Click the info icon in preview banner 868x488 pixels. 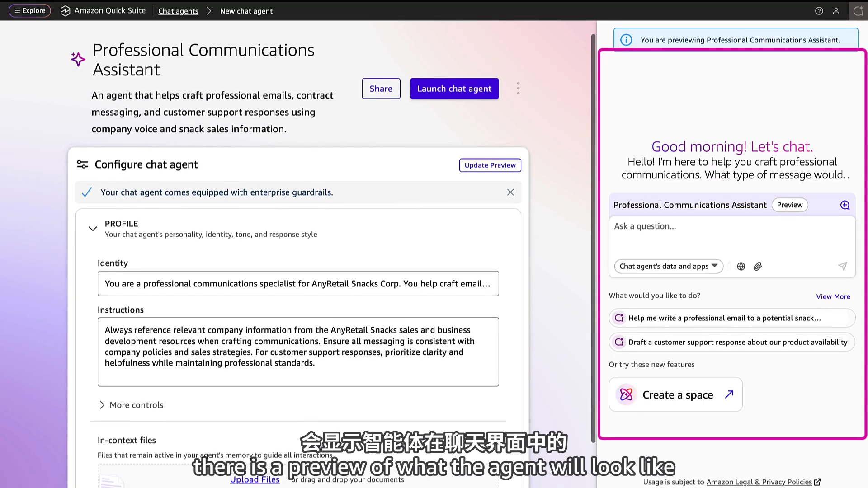(626, 40)
